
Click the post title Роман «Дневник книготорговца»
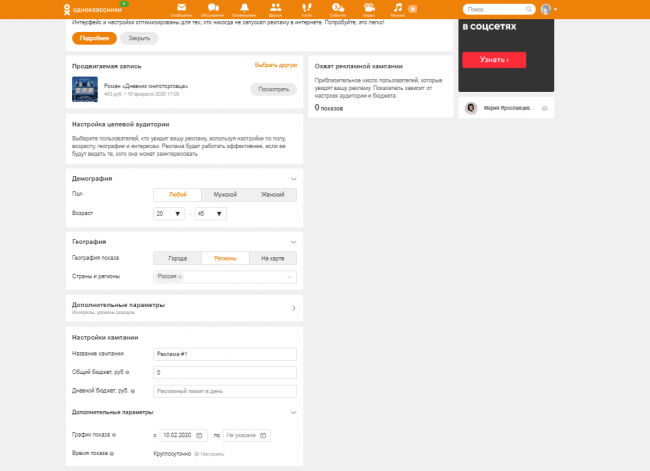(146, 86)
